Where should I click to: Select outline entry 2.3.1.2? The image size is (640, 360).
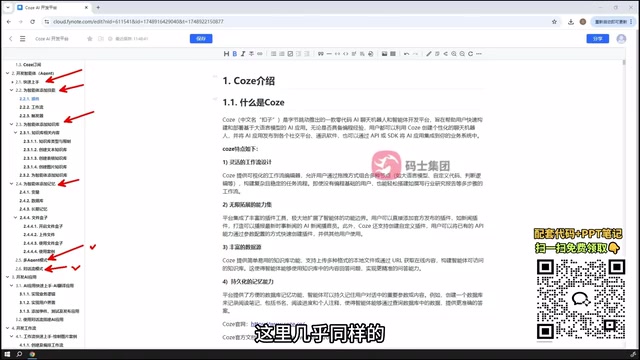[x=45, y=150]
